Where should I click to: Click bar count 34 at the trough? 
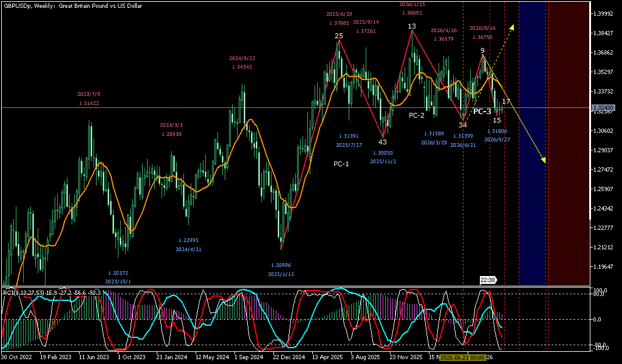pos(463,125)
